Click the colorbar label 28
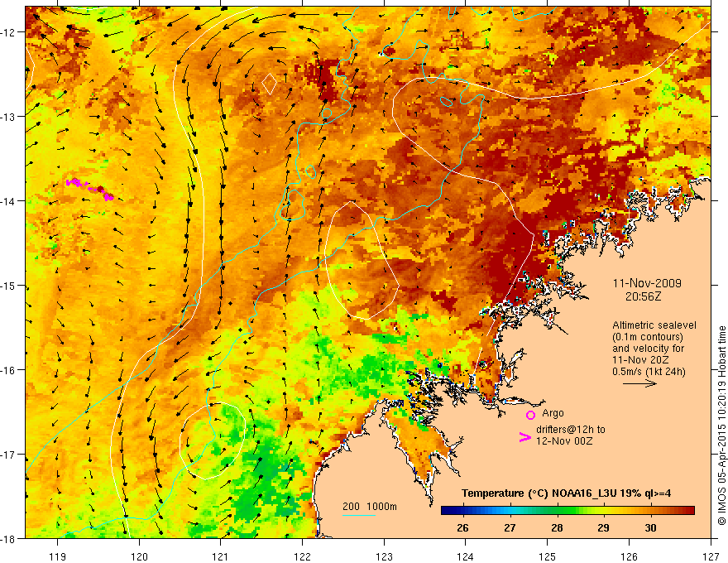Image resolution: width=728 pixels, height=563 pixels. pos(557,527)
